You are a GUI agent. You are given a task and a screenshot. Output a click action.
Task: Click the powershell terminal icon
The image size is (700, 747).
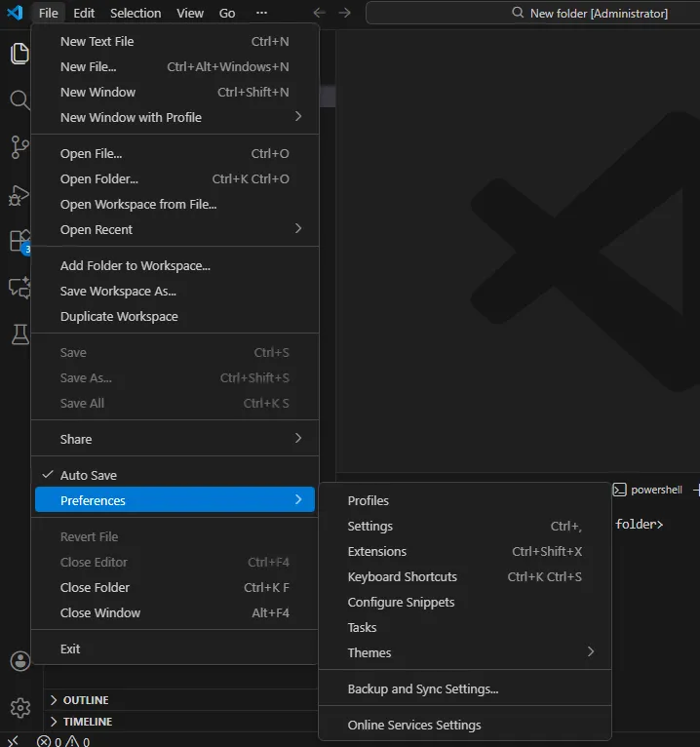tap(619, 490)
